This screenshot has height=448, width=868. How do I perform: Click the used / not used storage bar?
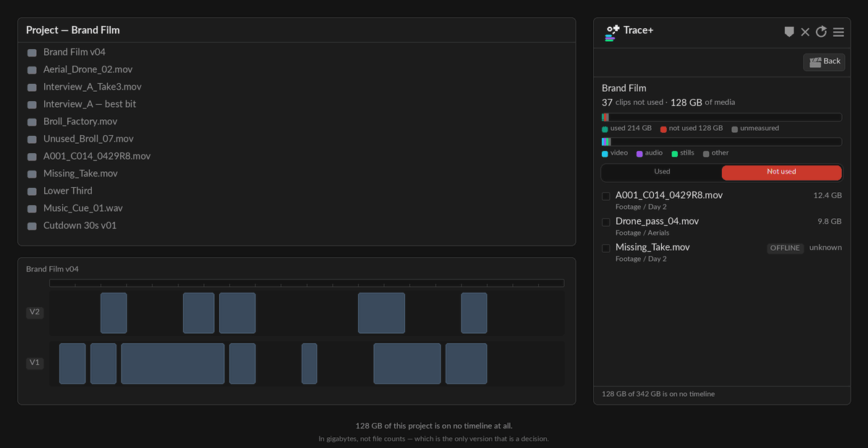coord(722,117)
